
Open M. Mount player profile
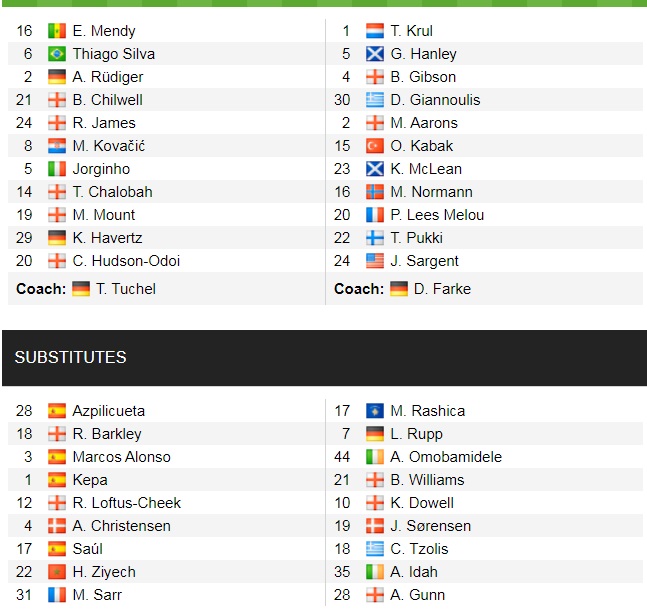coord(104,215)
